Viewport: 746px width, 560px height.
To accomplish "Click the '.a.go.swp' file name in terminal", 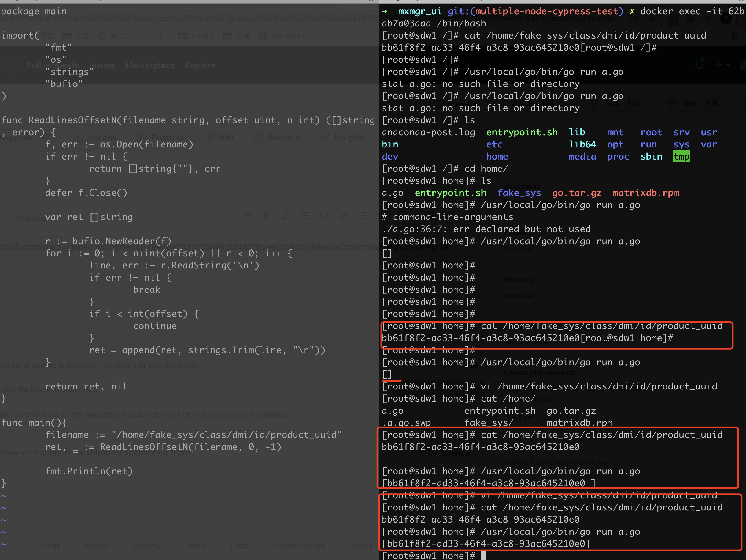I will coord(406,422).
